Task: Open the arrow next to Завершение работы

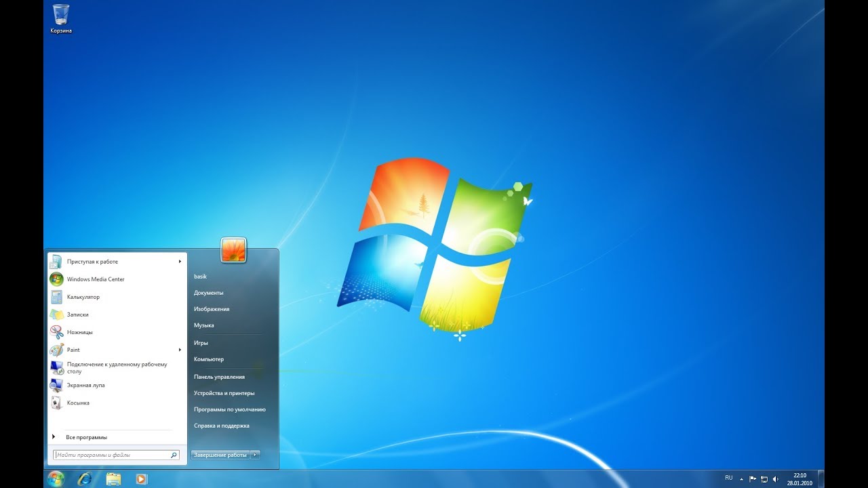Action: click(255, 455)
